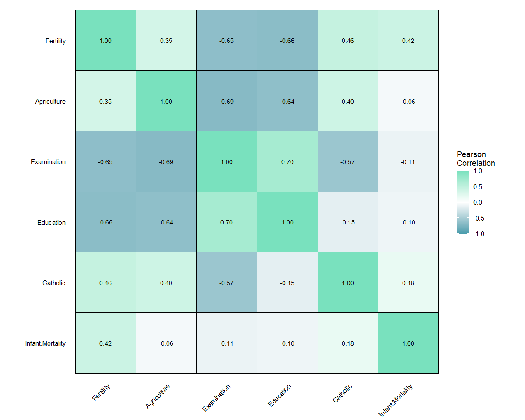
Task: Click the Examination row Infant.Mortality cell showing -0.11
Action: [408, 161]
